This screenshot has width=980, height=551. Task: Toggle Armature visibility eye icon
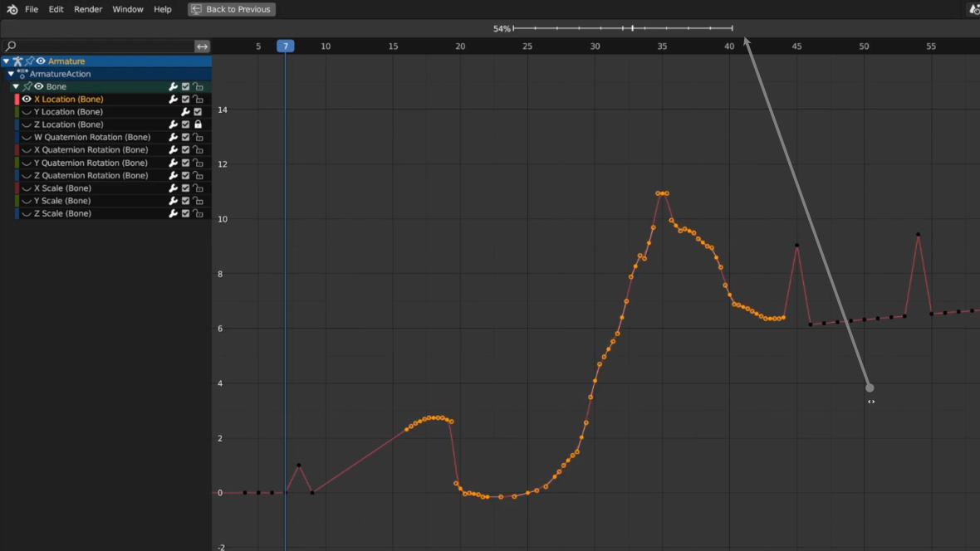coord(41,61)
